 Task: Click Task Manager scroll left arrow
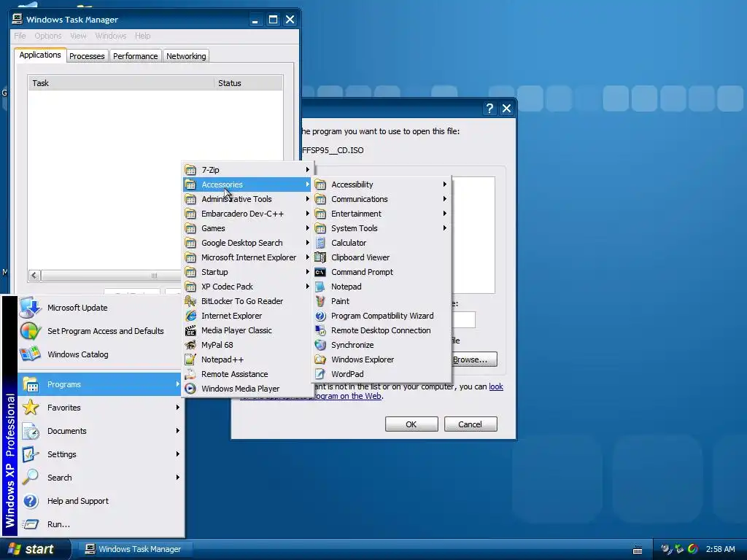coord(34,275)
